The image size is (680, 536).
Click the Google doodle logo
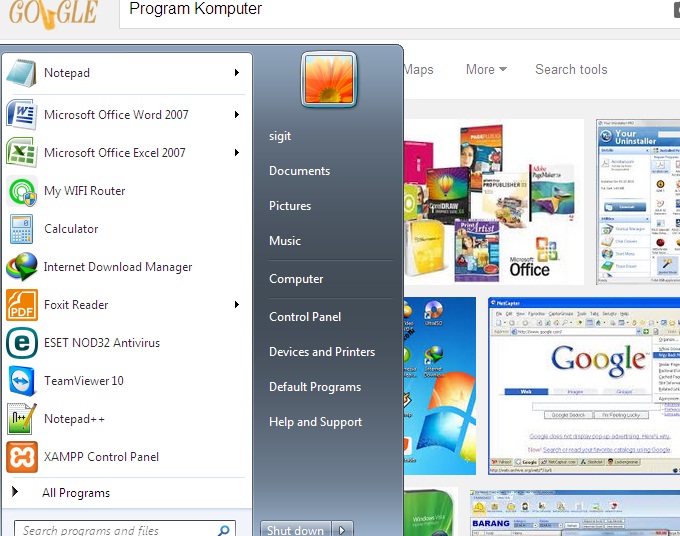53,14
